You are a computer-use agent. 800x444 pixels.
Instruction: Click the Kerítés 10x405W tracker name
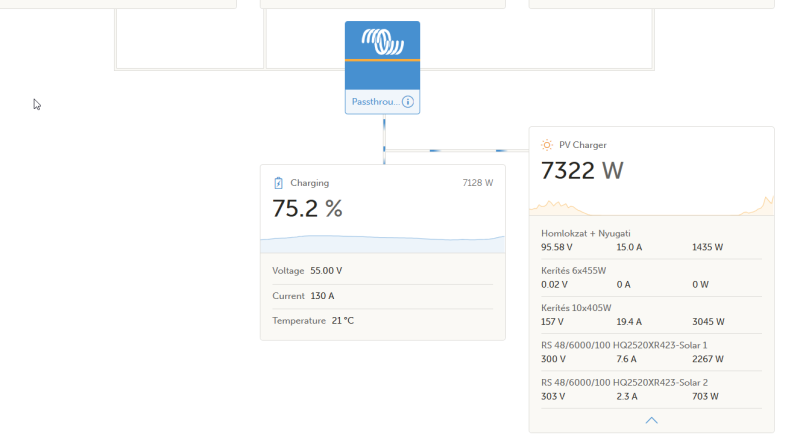click(576, 308)
